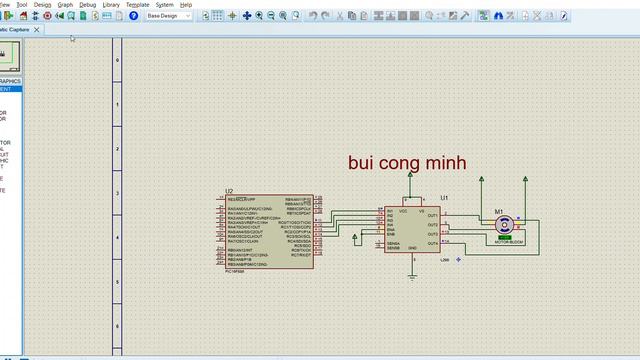The height and width of the screenshot is (360, 640).
Task: Click the Make Device icon
Action: pyautogui.click(x=441, y=16)
